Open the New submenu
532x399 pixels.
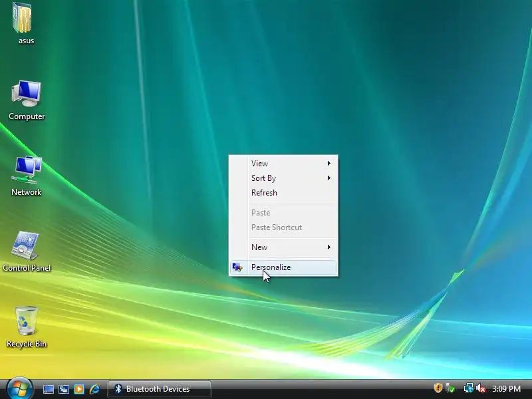pyautogui.click(x=283, y=247)
